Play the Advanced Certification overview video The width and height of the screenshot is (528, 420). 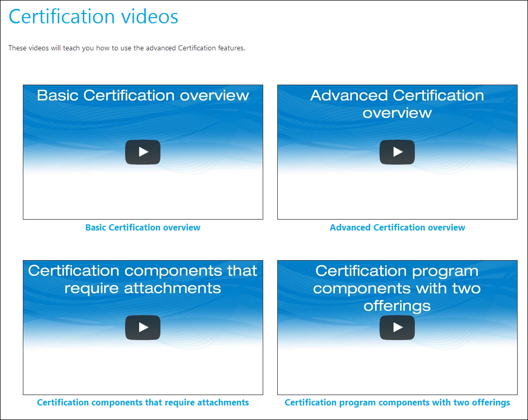click(397, 152)
